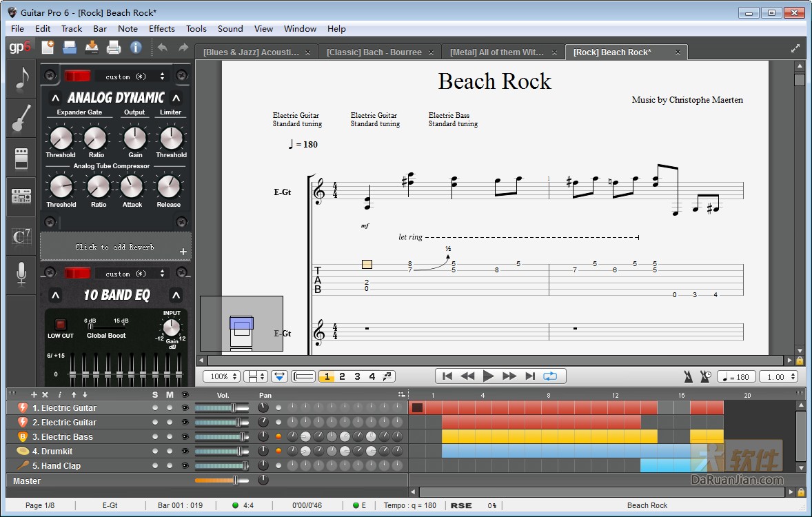Click the right caret on 10 Band EQ
This screenshot has width=812, height=517.
pos(176,295)
